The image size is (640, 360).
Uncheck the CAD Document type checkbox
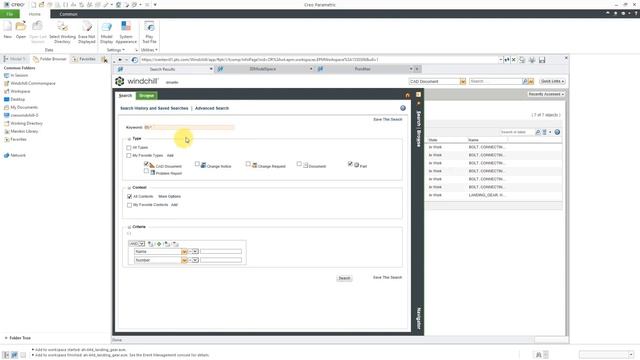point(146,164)
